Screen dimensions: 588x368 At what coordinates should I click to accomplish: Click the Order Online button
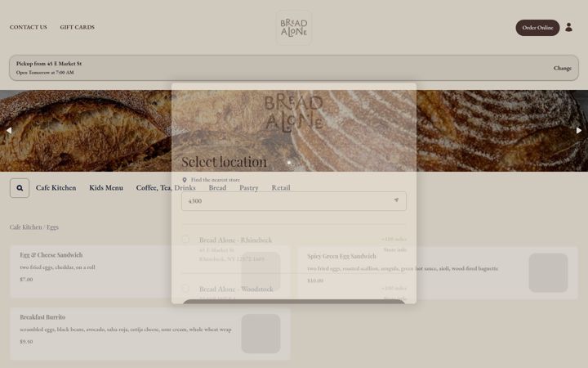pyautogui.click(x=537, y=28)
